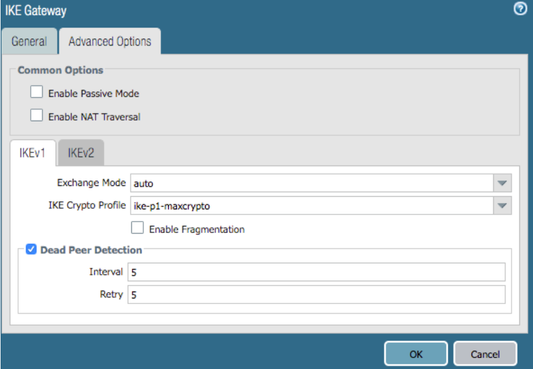
Task: Select the Advanced Options tab
Action: click(x=110, y=41)
